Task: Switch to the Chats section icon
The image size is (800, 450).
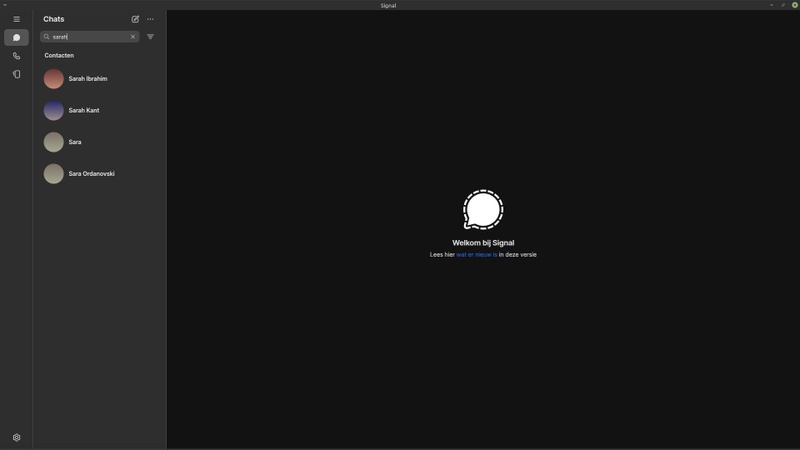Action: click(16, 38)
